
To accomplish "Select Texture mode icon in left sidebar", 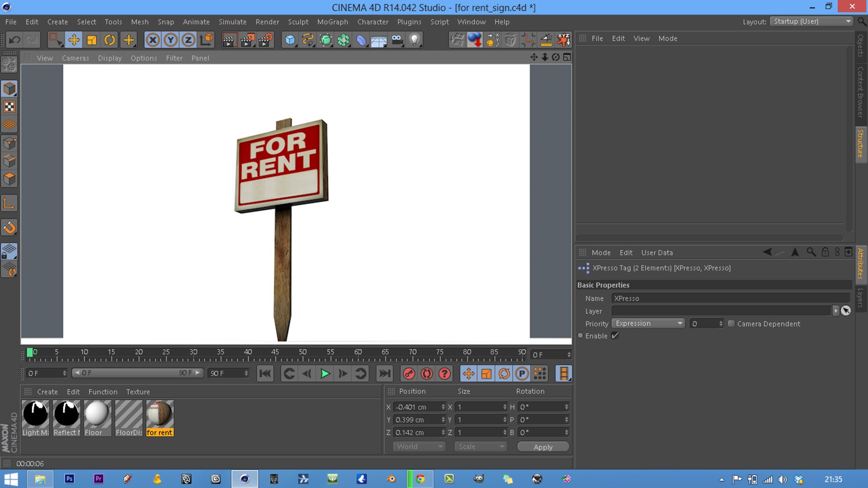I will pos(9,107).
